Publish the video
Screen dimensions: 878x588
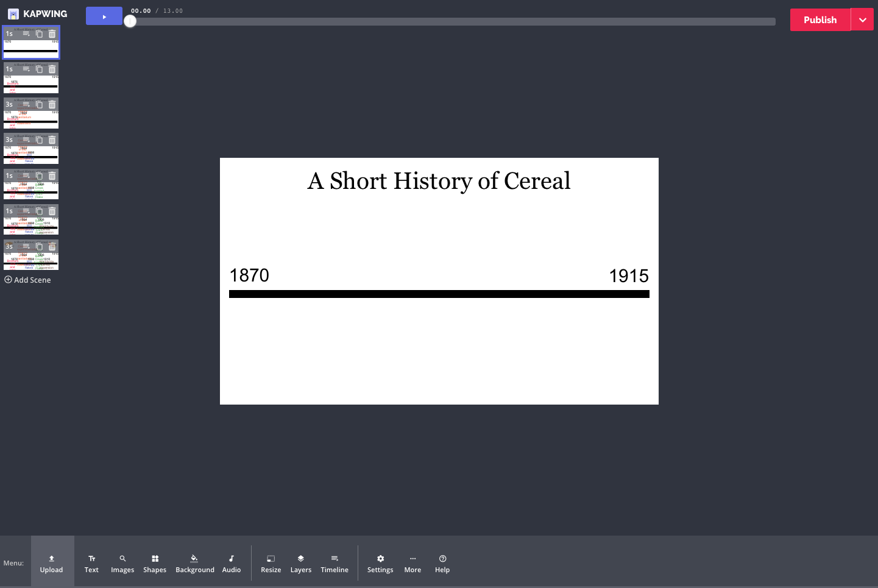pos(820,19)
